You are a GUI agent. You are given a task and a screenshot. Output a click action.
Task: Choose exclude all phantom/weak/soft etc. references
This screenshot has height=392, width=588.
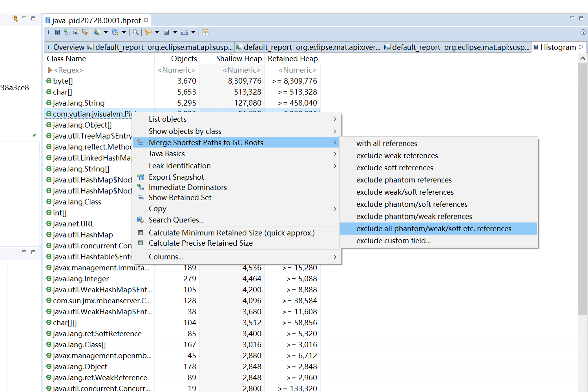pos(434,229)
